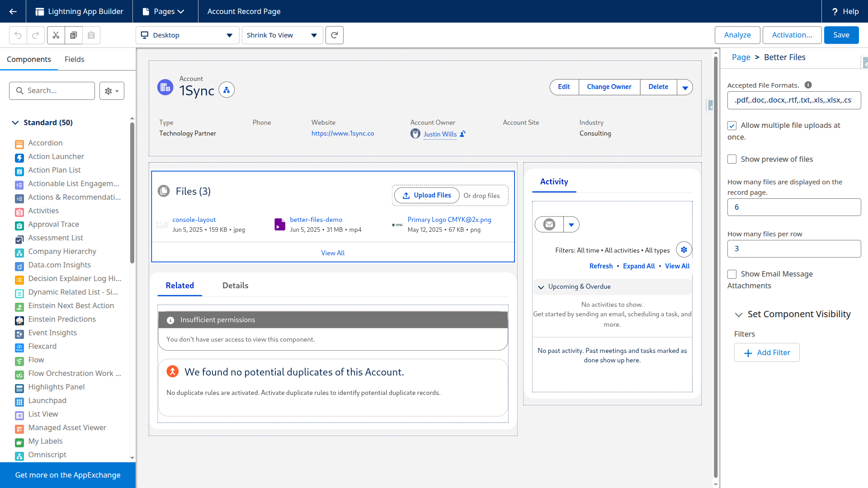Screen dimensions: 868x488
Task: Disable allow multiple file uploads at once
Action: [732, 126]
